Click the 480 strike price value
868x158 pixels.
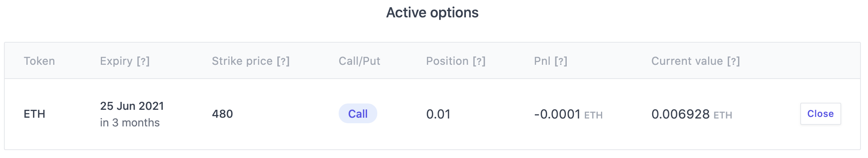tap(223, 114)
